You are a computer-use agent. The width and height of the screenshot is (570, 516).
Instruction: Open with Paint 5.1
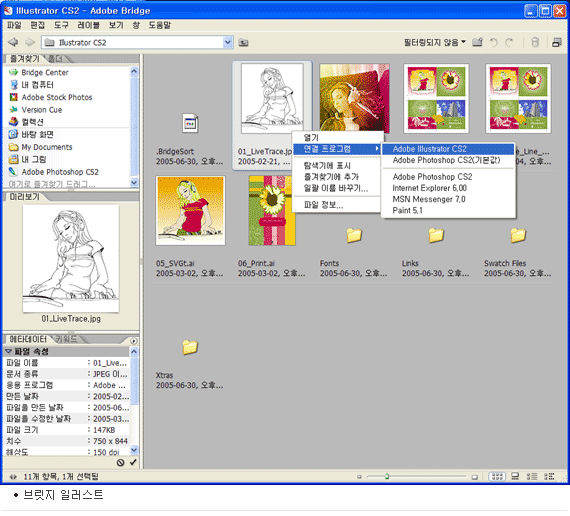448,211
